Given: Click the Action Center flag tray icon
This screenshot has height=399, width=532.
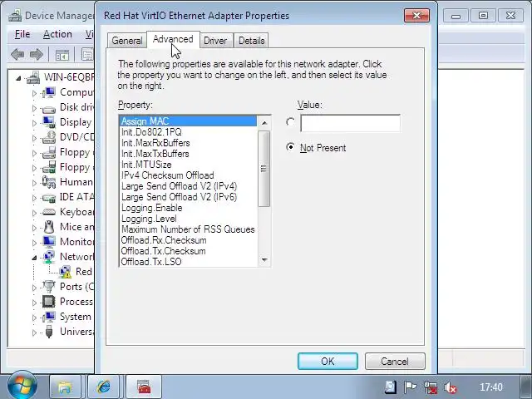Looking at the screenshot, I should tap(410, 387).
